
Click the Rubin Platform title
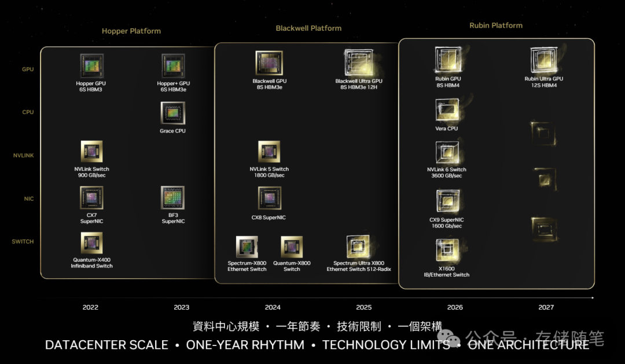[496, 25]
